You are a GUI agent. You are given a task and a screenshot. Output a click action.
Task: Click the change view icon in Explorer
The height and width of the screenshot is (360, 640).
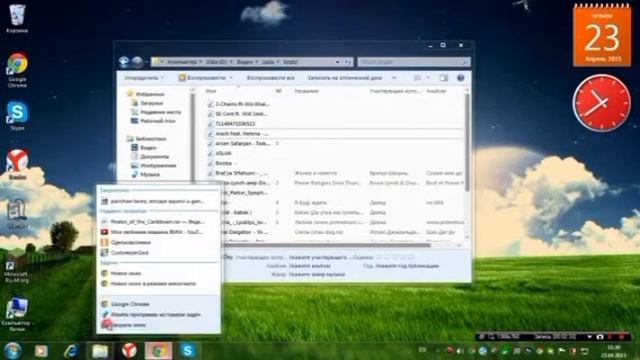418,78
